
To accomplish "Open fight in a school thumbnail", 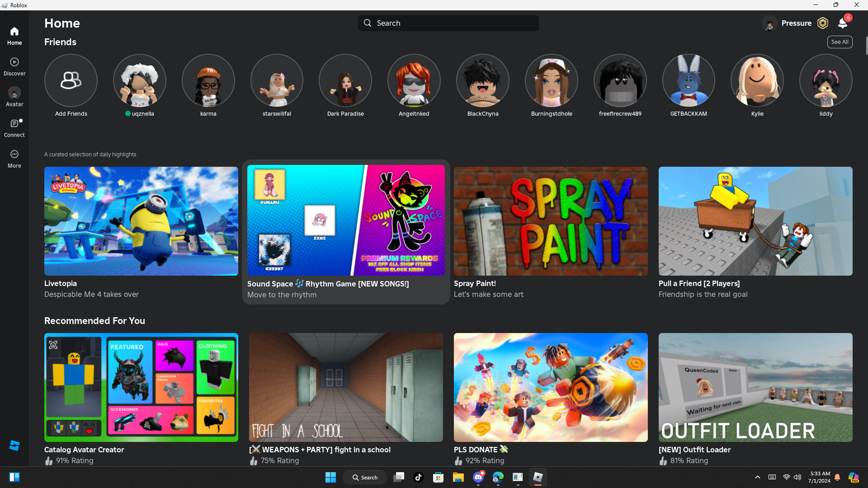I will pos(346,387).
